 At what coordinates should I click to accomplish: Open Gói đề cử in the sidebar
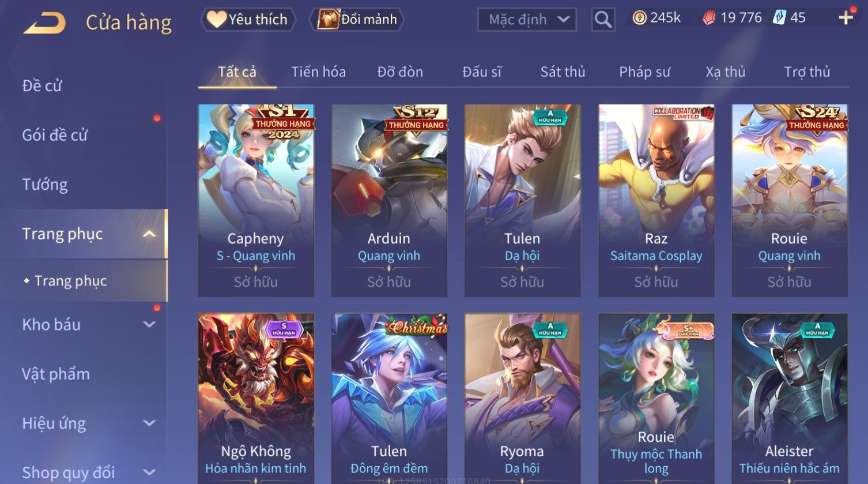[x=55, y=135]
